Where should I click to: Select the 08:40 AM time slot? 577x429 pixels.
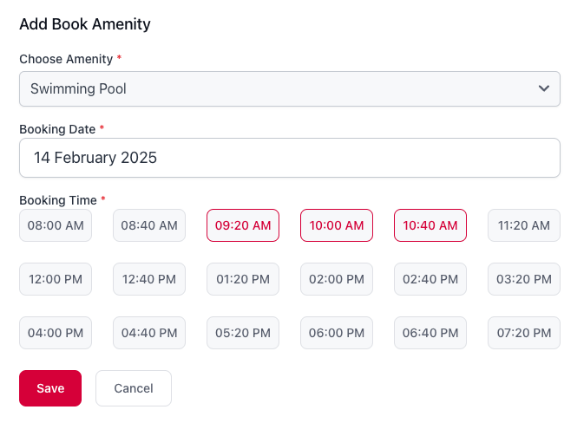[x=149, y=226]
